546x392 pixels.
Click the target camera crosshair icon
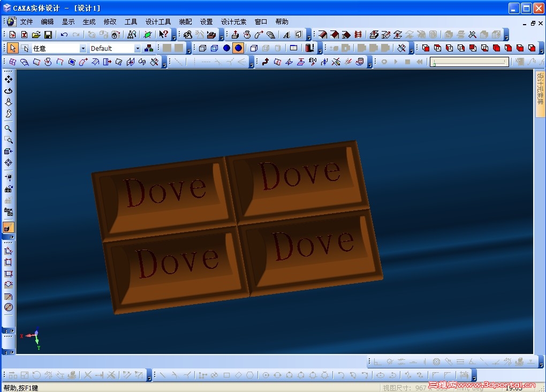[9, 163]
